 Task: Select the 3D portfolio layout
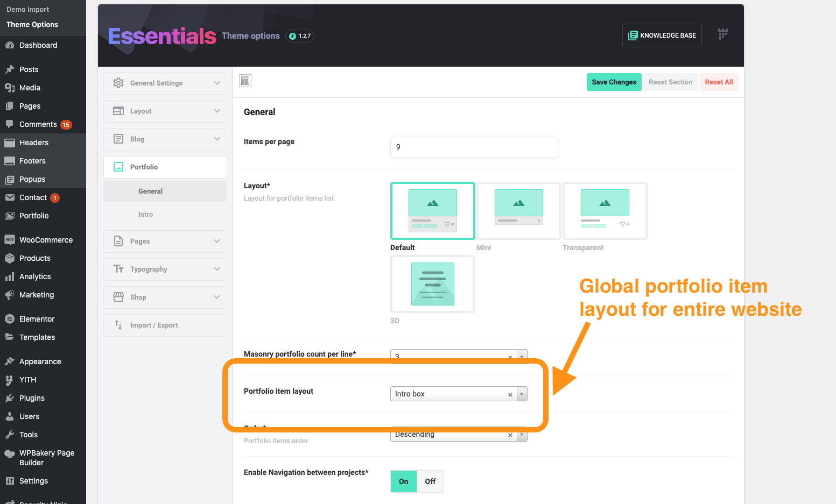click(x=433, y=284)
